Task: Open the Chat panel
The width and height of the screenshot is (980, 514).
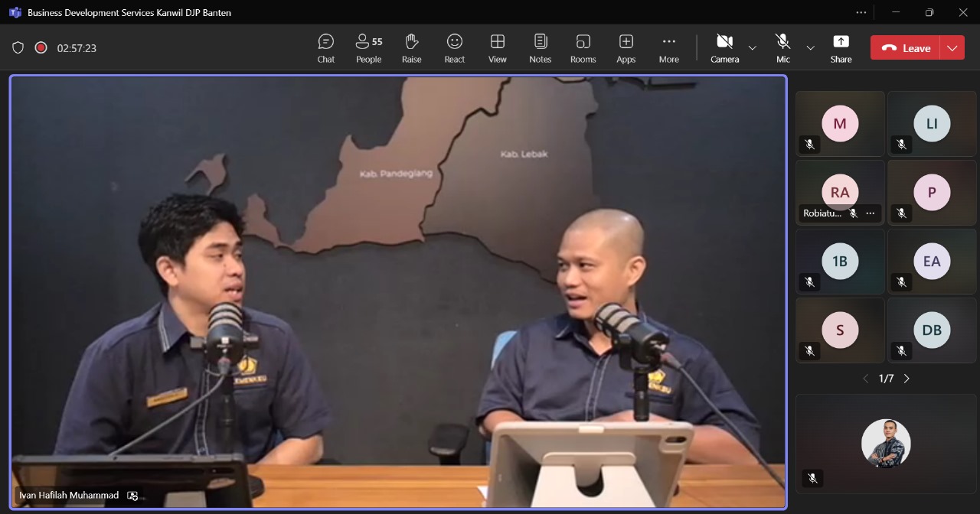Action: pyautogui.click(x=326, y=47)
